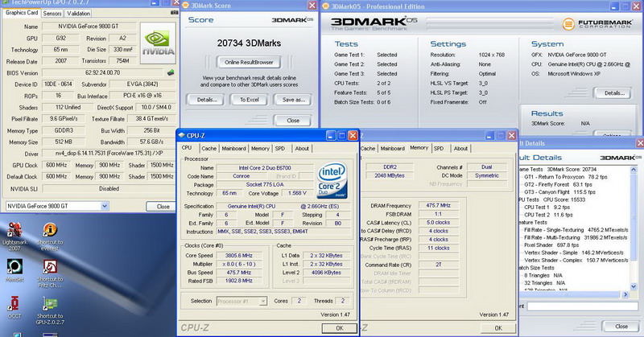Click the Online ResultBrowser button

pyautogui.click(x=249, y=63)
